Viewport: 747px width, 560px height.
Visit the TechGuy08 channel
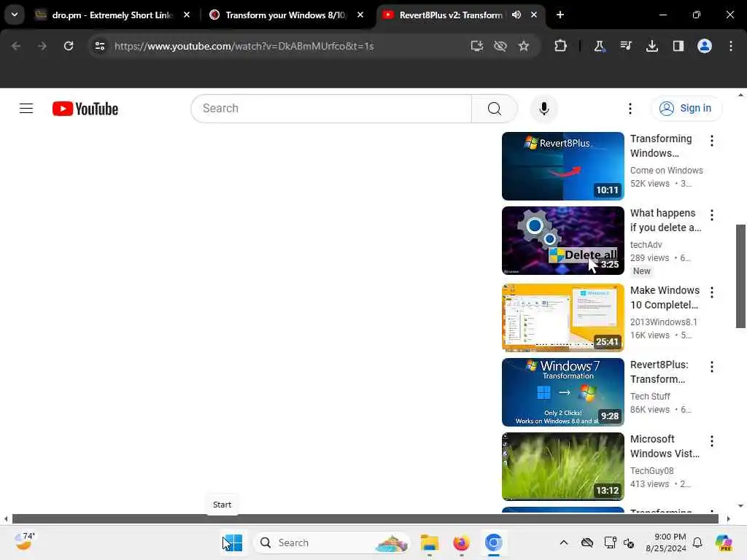(651, 471)
